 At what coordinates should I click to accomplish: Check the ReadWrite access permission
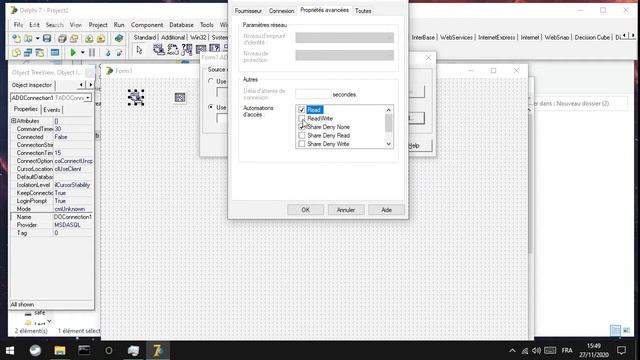tap(302, 118)
